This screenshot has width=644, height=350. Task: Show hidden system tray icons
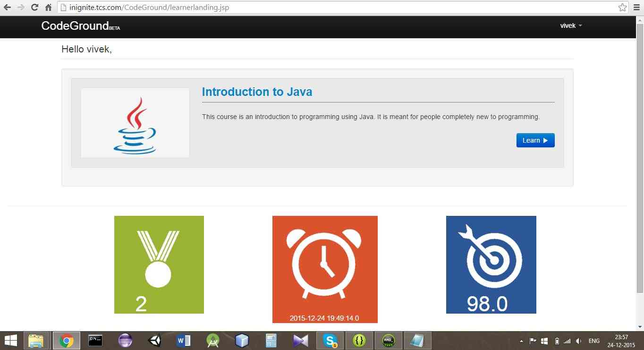click(x=521, y=341)
